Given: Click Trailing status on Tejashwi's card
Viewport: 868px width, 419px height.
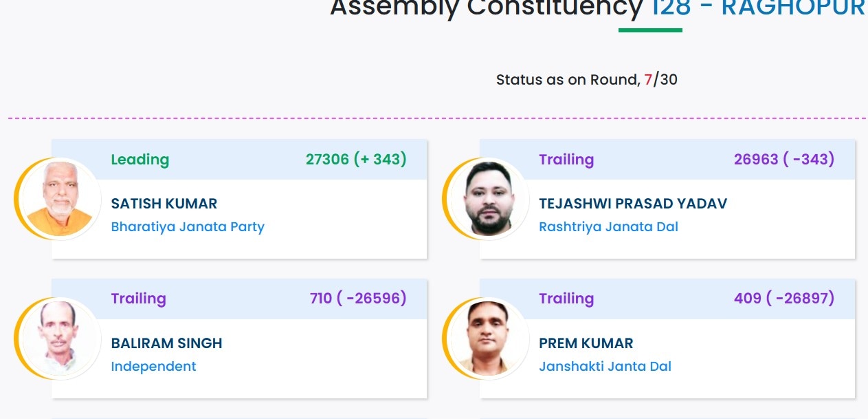Looking at the screenshot, I should point(566,160).
